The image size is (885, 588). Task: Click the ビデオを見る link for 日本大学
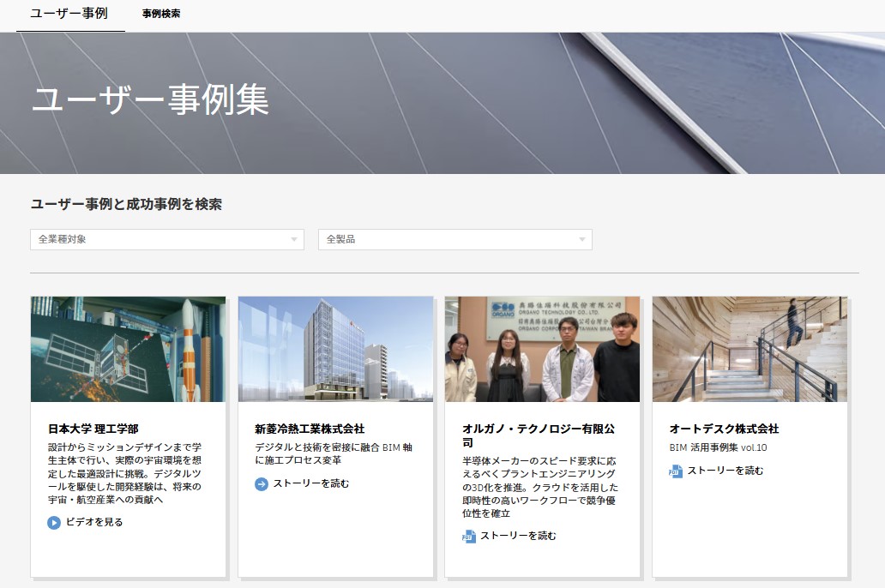pos(94,522)
